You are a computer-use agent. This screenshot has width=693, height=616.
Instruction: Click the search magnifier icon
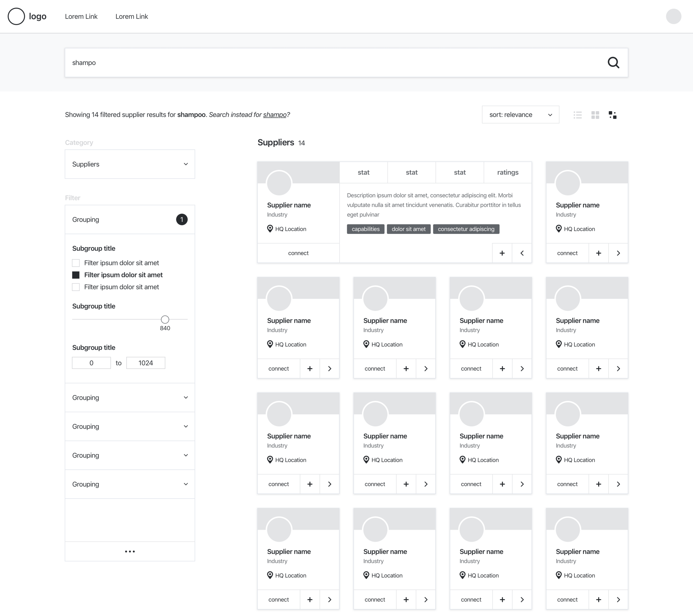click(x=613, y=63)
